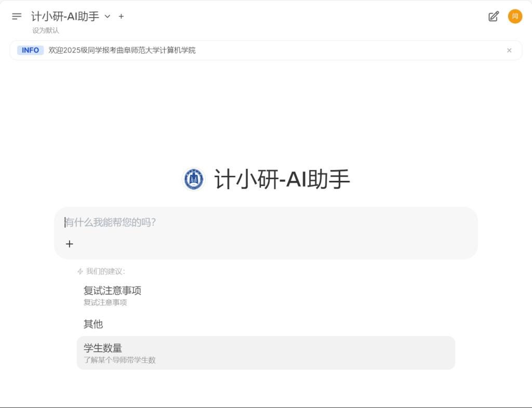Click the 我们的建议 label
The height and width of the screenshot is (408, 532).
pos(105,271)
